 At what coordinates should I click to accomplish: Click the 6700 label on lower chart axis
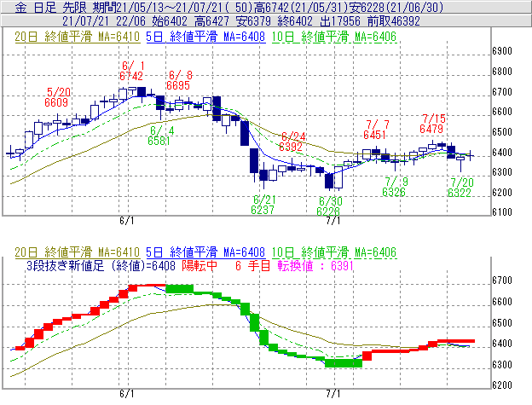point(502,281)
